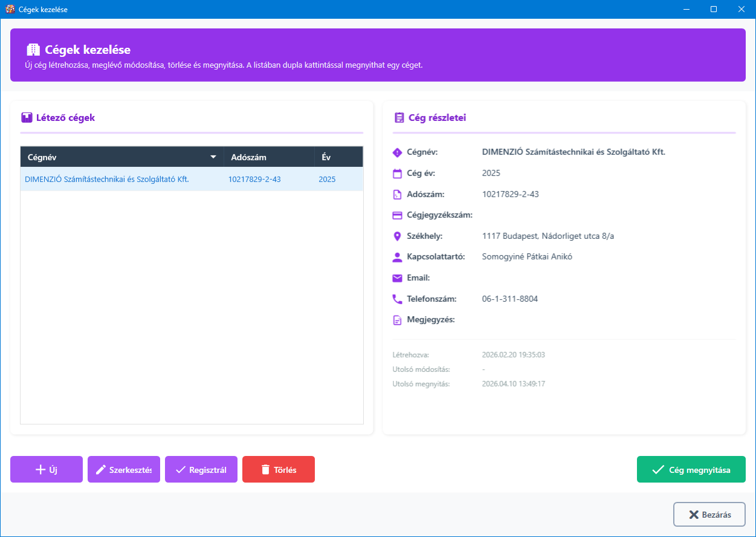Screen dimensions: 756x537
Task: Click the Cég részletei clipboard icon
Action: click(399, 118)
